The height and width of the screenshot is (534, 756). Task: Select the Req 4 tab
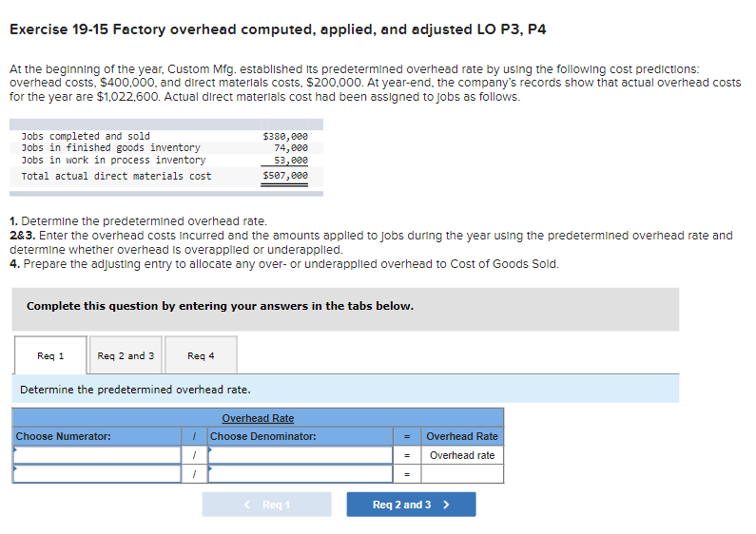point(201,355)
